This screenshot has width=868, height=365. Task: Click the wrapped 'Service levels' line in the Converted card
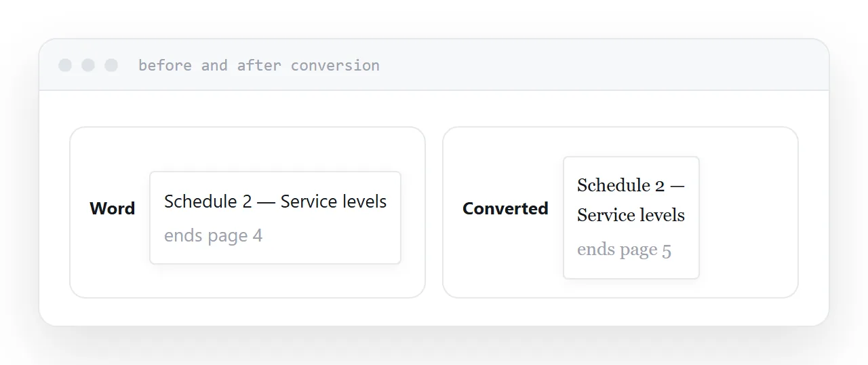631,215
